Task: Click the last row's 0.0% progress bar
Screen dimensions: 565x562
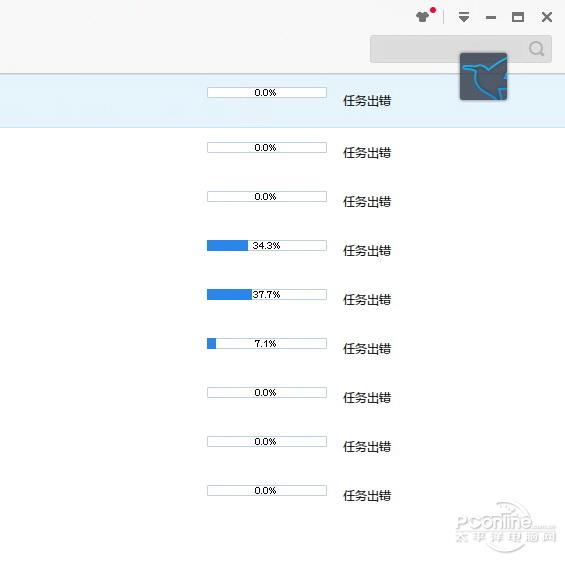Action: [x=267, y=491]
